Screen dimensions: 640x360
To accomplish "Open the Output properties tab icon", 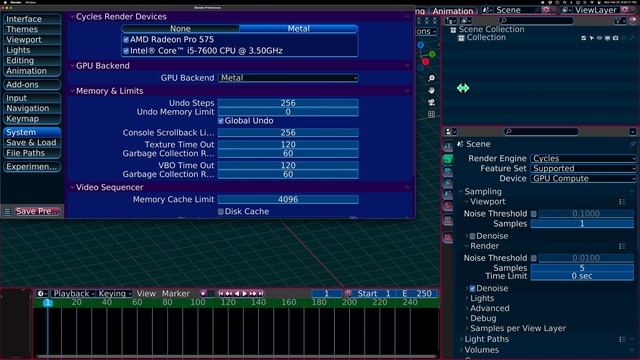I will point(448,171).
